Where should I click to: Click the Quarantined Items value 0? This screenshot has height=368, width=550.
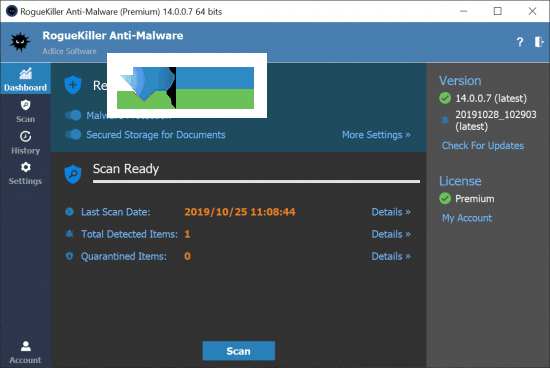(x=187, y=256)
